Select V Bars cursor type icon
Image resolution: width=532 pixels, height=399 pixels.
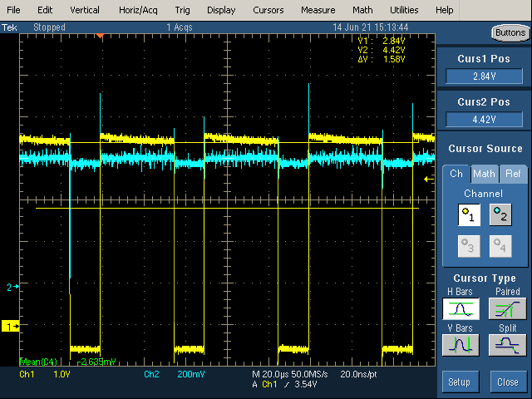click(461, 345)
